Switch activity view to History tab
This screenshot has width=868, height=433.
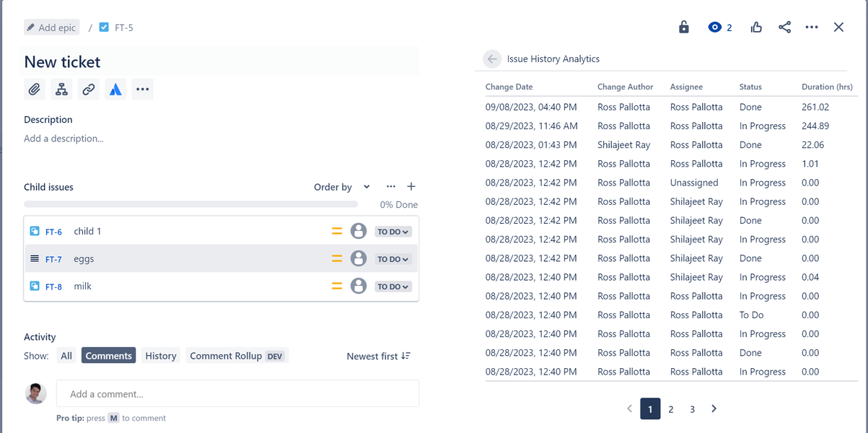[x=160, y=356]
